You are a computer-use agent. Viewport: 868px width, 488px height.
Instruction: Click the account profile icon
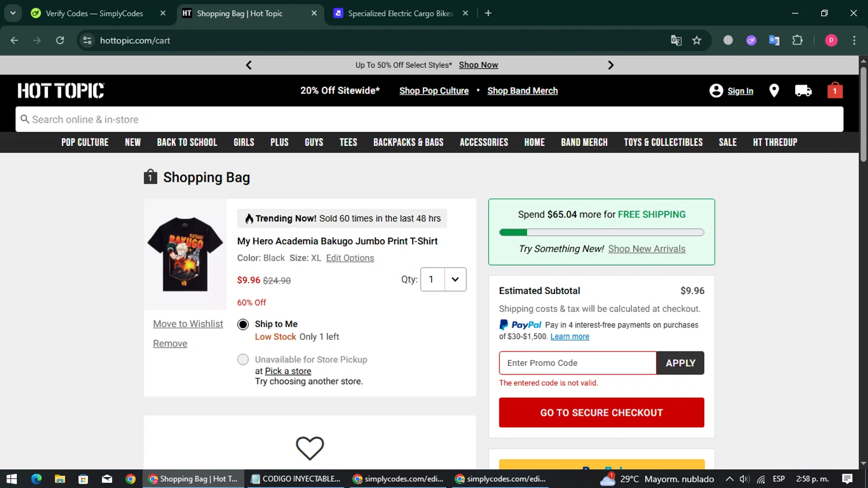point(716,90)
